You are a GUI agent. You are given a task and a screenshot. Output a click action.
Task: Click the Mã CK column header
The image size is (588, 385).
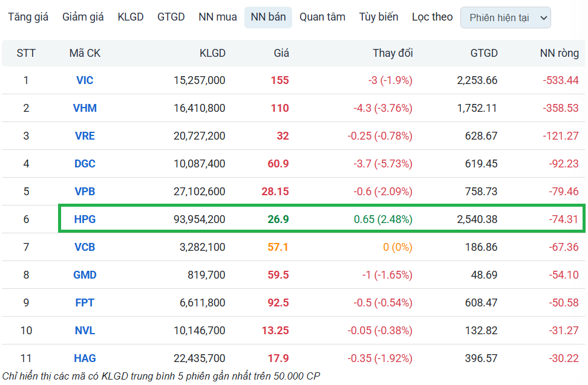point(85,53)
